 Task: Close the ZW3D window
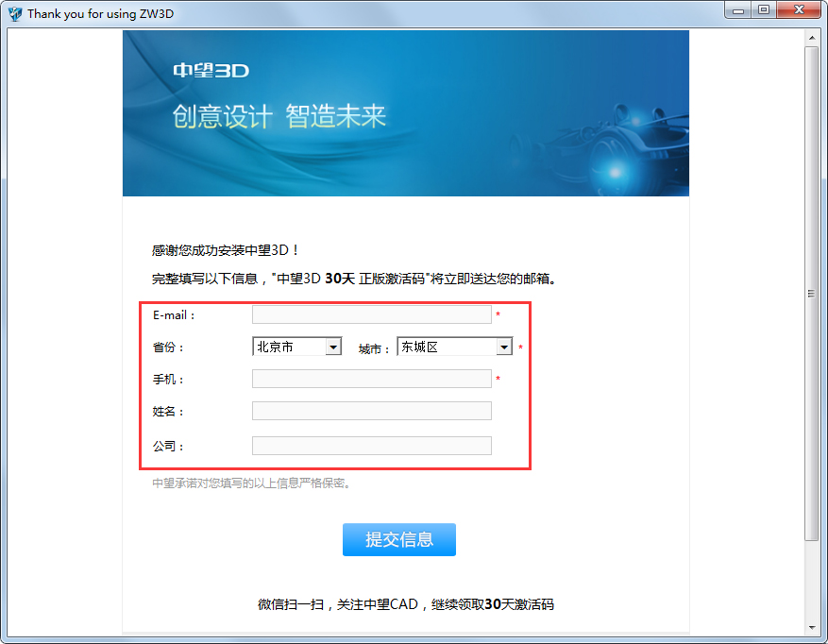799,10
